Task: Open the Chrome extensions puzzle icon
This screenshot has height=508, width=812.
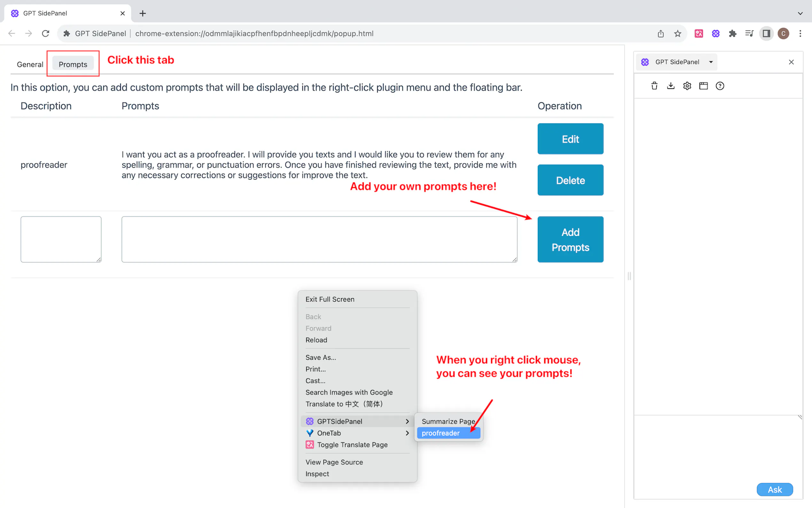Action: 732,34
